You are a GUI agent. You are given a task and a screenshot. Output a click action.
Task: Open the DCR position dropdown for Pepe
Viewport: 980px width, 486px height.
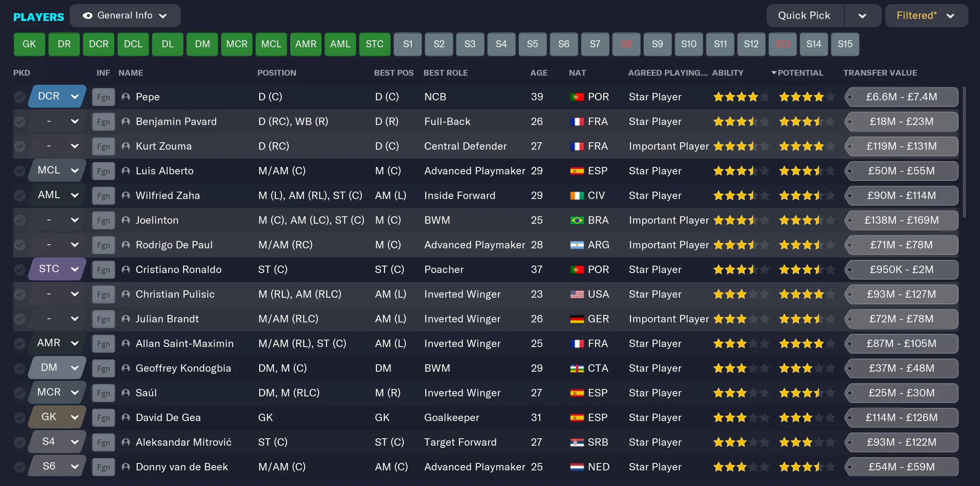point(57,96)
